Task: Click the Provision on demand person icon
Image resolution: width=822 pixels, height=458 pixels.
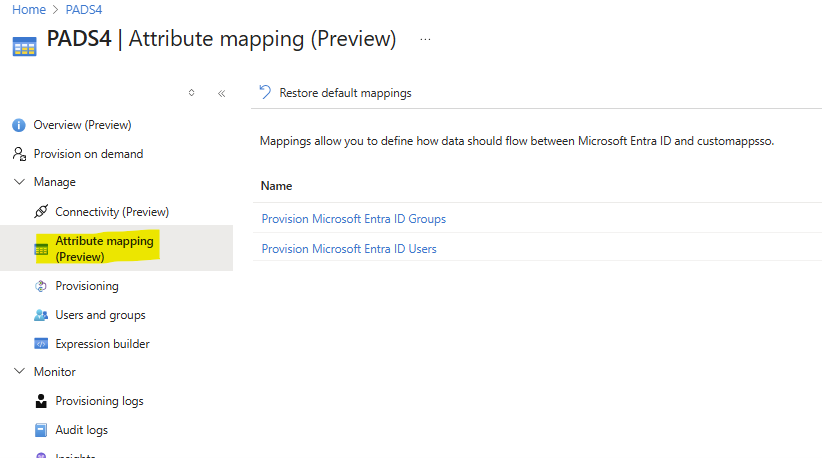Action: tap(19, 154)
